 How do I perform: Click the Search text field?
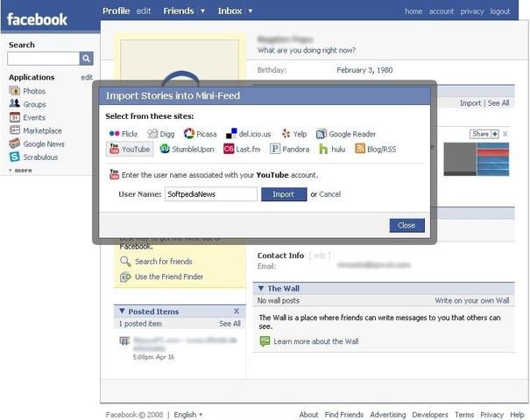[x=43, y=59]
